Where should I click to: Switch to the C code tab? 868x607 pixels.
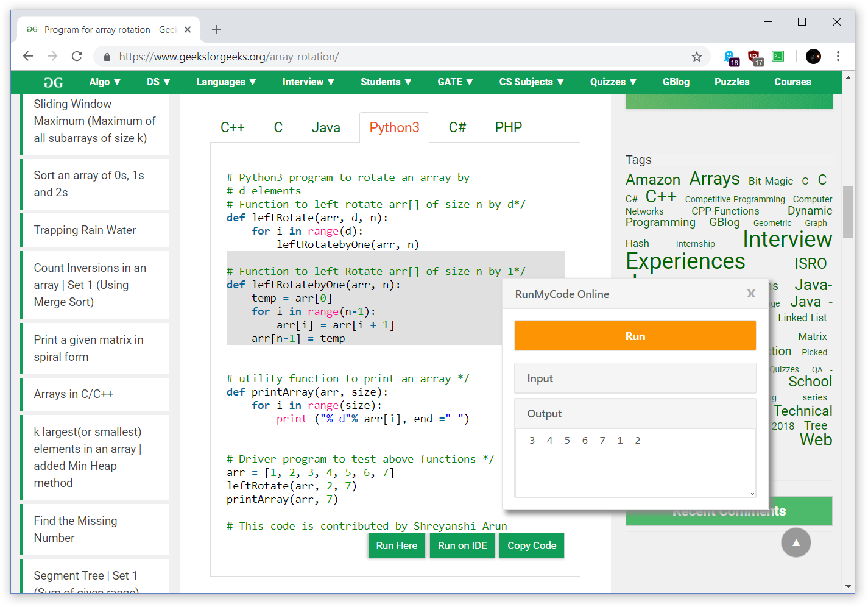tap(278, 127)
